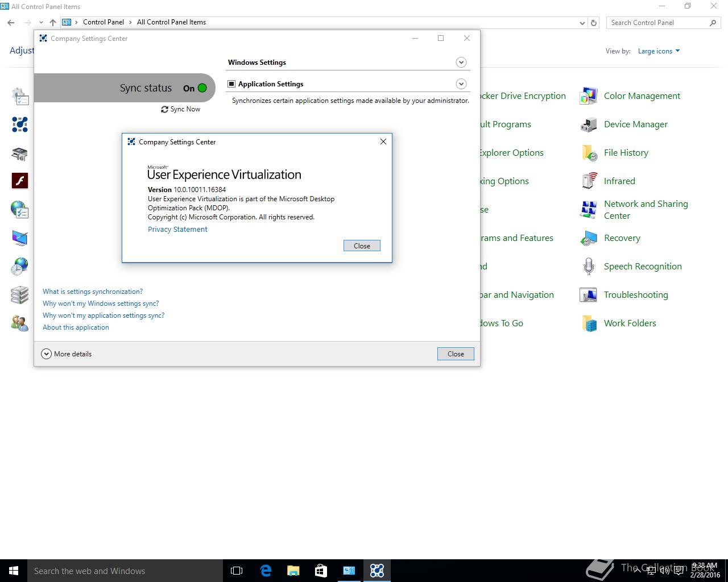Open the Store from the taskbar
The image size is (728, 582).
tap(321, 571)
